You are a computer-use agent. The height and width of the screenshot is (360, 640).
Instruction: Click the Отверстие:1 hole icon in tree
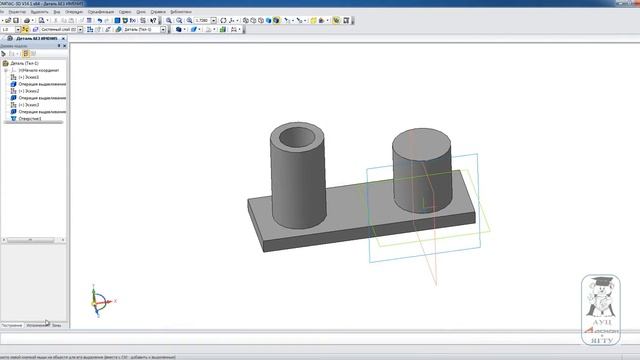13,118
